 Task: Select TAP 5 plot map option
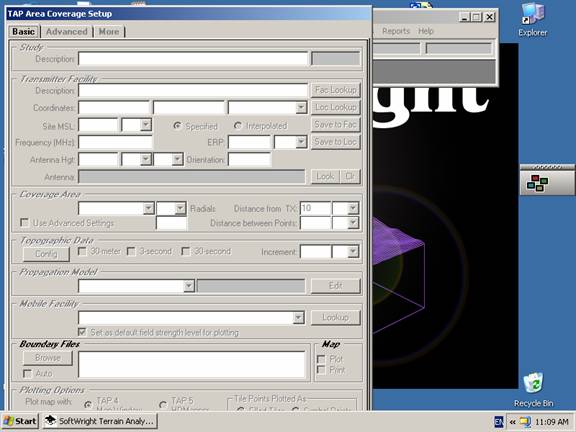coord(163,405)
